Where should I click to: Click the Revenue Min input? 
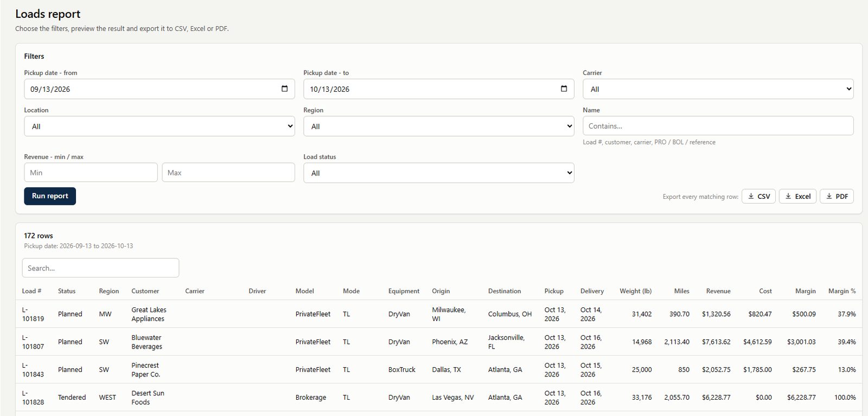91,173
